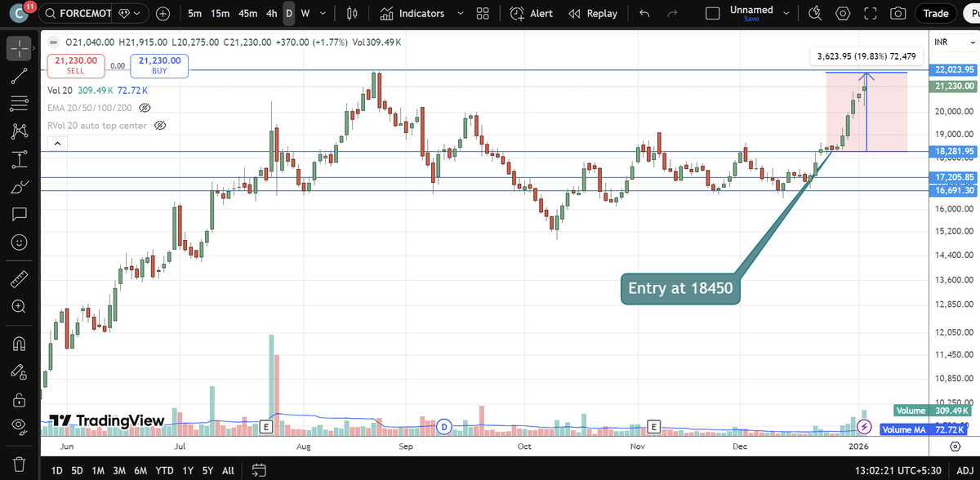Select the brush drawing tool

coord(19,187)
